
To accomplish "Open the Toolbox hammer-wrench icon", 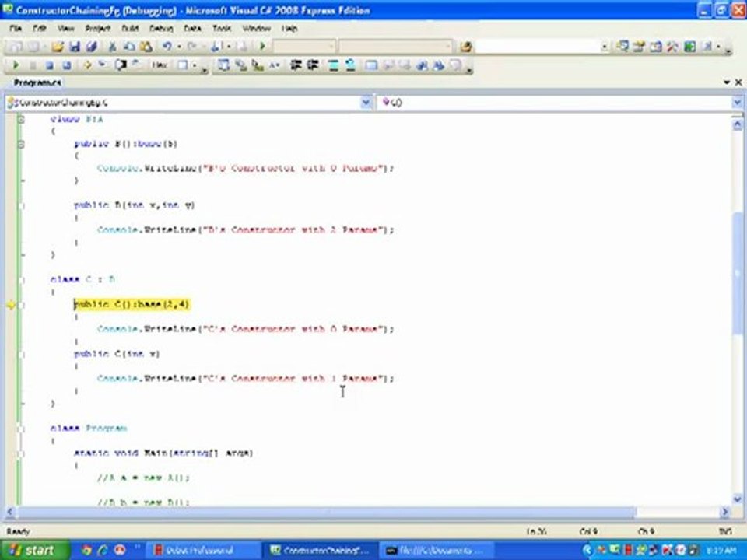I will [x=672, y=47].
